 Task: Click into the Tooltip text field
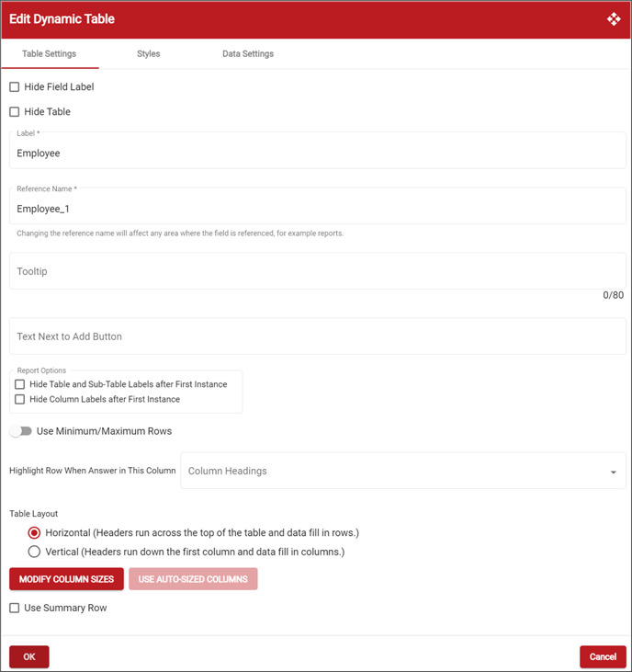[x=317, y=272]
